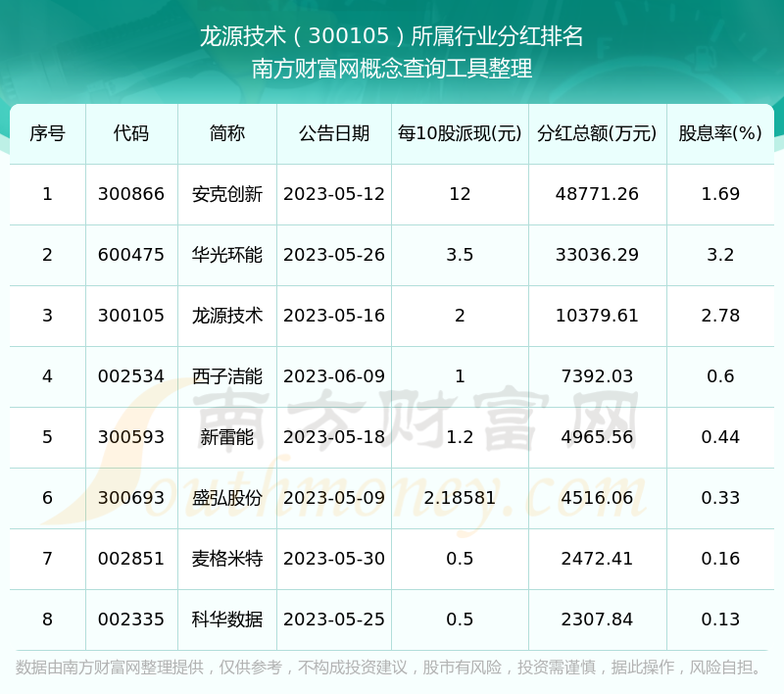Select the 每10股派现(元) column header
This screenshot has height=694, width=784.
pos(460,133)
